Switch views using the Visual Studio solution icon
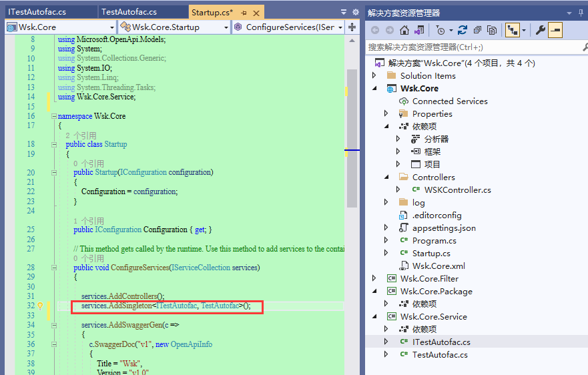 point(419,30)
